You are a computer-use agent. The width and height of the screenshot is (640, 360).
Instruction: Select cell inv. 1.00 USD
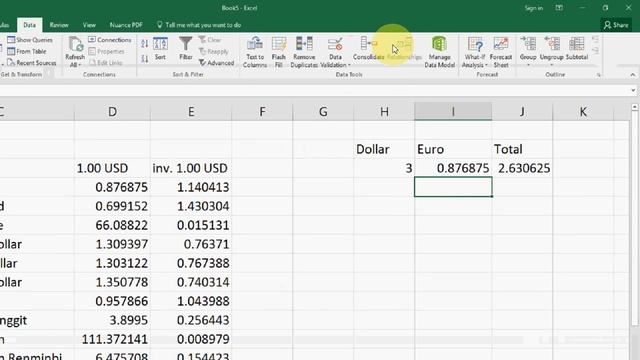click(191, 168)
